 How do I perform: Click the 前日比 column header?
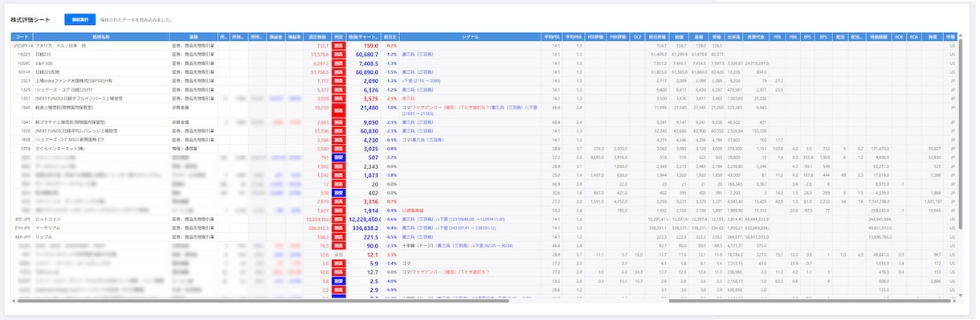[390, 36]
